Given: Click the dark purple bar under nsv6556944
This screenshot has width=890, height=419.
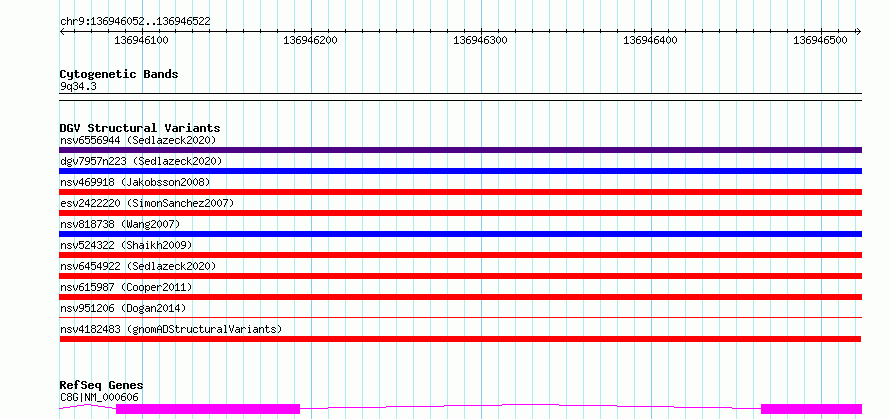Looking at the screenshot, I should pos(460,150).
